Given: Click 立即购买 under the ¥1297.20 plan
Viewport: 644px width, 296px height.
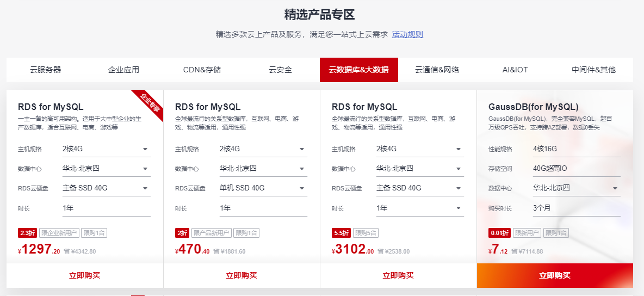Looking at the screenshot, I should point(85,275).
